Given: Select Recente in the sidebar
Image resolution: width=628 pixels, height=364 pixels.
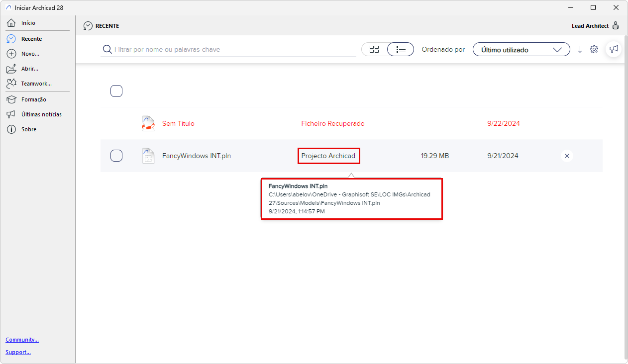Looking at the screenshot, I should coord(31,39).
